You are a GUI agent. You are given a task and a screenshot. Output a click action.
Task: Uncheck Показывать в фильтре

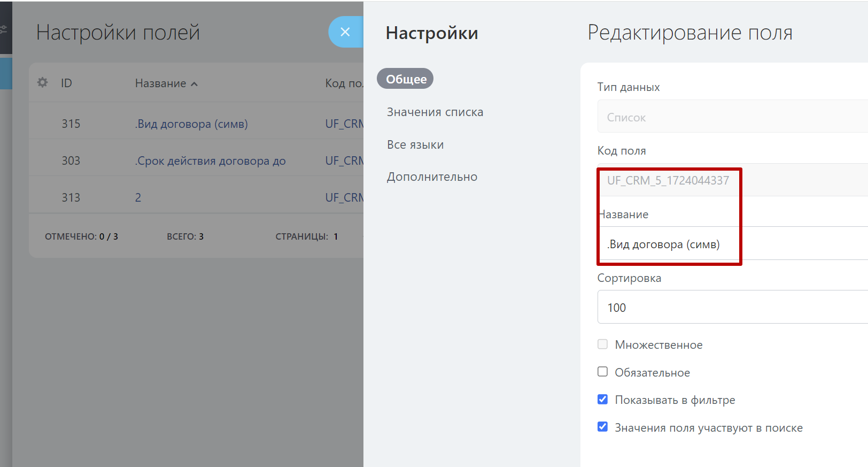tap(602, 400)
